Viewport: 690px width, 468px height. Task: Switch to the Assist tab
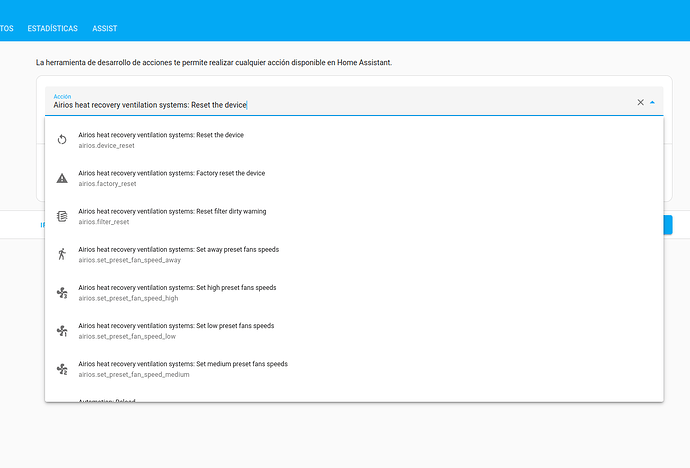click(x=105, y=29)
